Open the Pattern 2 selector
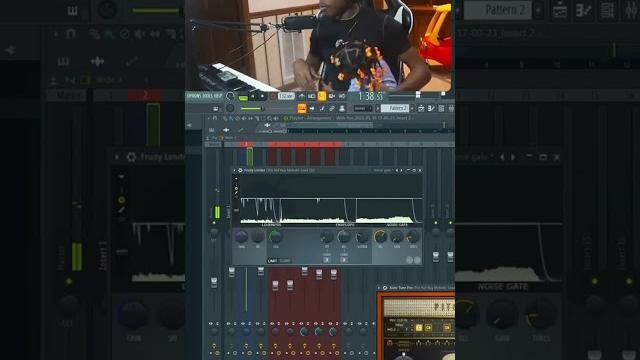 click(395, 109)
